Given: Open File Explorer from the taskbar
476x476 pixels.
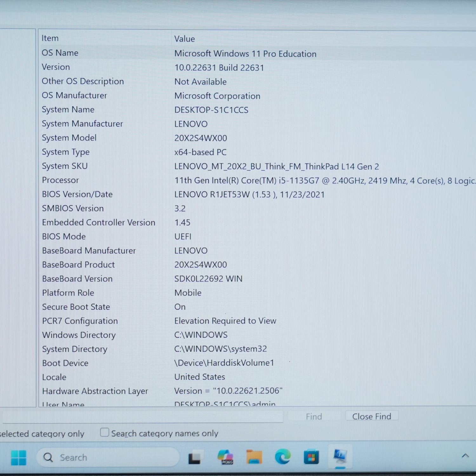Looking at the screenshot, I should 254,457.
